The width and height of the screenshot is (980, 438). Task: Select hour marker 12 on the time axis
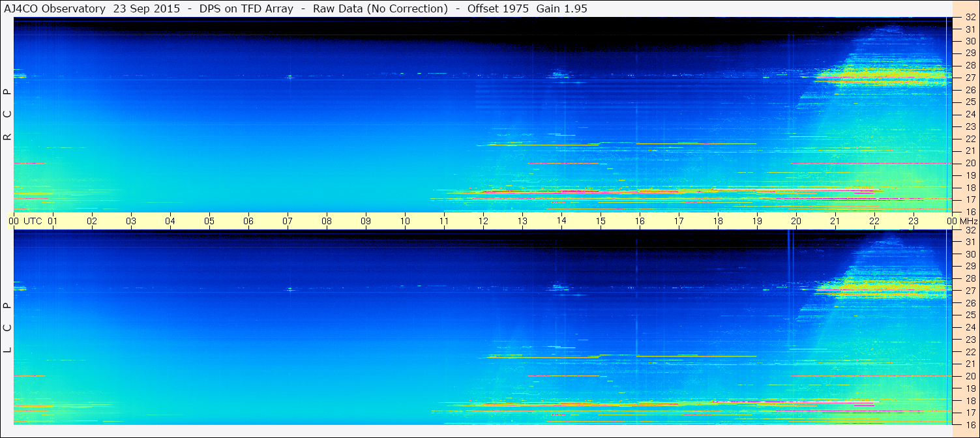tap(483, 221)
